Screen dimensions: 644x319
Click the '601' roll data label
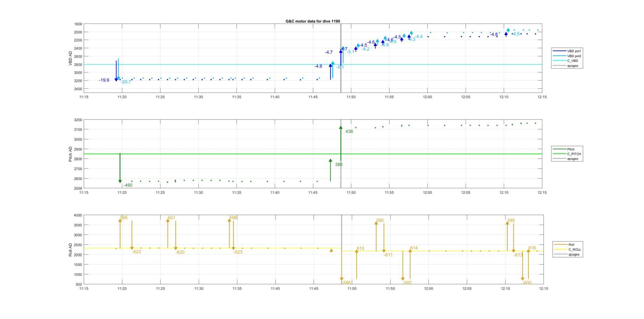pos(172,218)
